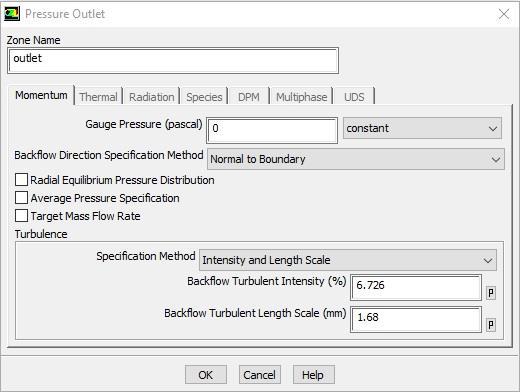The image size is (520, 392).
Task: Focus the Gauge Pressure input field
Action: (x=272, y=130)
